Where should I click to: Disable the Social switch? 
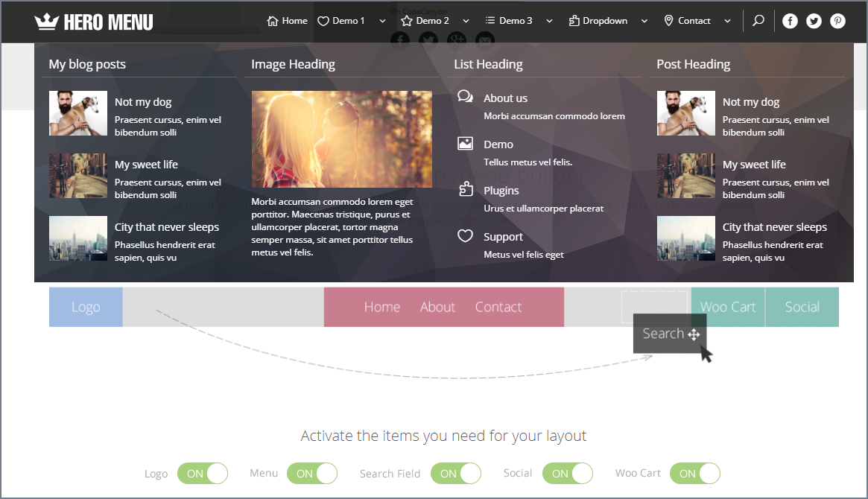point(568,474)
